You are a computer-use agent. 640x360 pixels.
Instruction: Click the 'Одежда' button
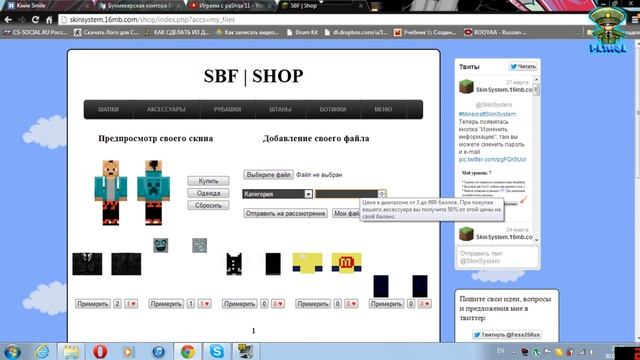(x=208, y=193)
